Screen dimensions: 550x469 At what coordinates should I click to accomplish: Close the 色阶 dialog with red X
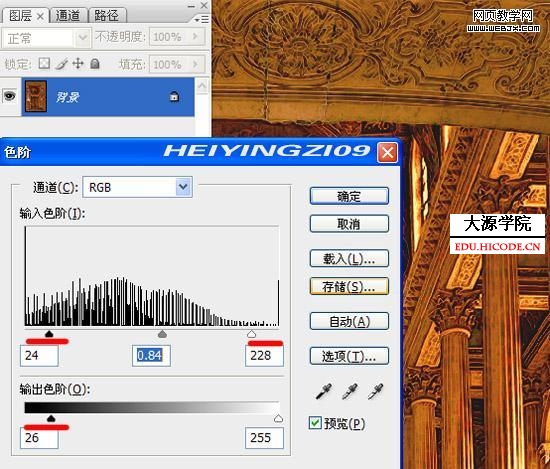click(387, 152)
